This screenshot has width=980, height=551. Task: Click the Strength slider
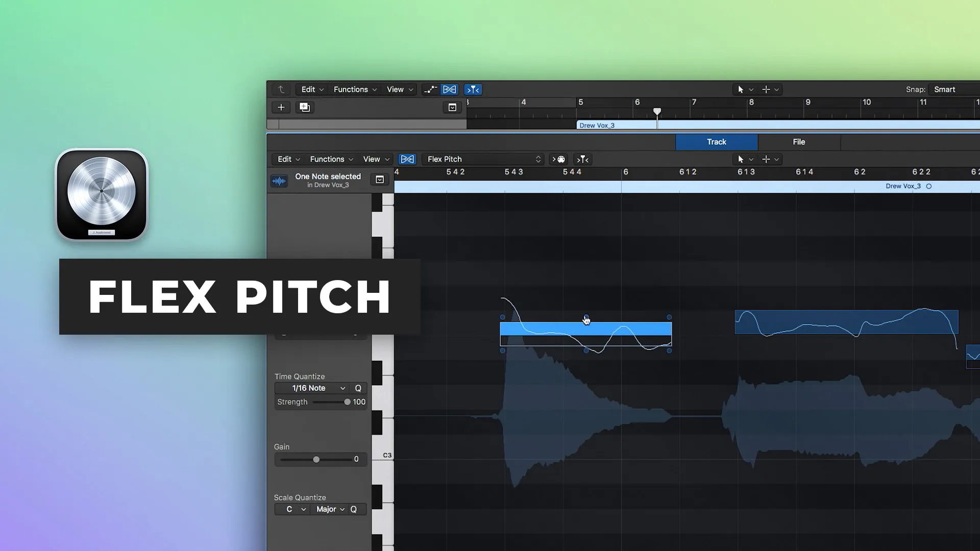pyautogui.click(x=331, y=402)
